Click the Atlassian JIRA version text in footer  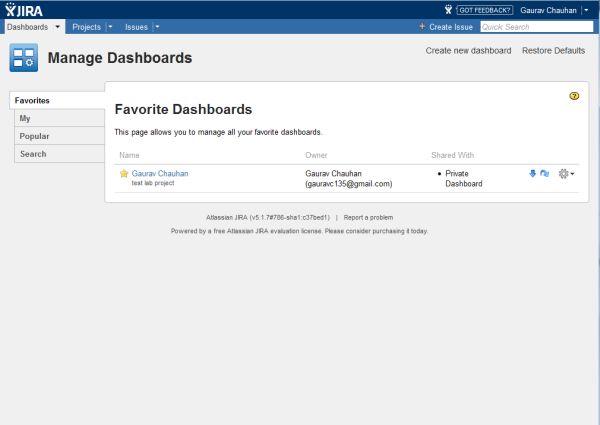[x=267, y=217]
